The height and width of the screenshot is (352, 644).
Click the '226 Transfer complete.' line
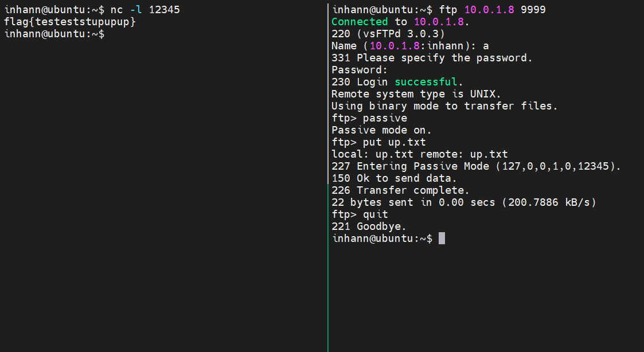(x=400, y=190)
